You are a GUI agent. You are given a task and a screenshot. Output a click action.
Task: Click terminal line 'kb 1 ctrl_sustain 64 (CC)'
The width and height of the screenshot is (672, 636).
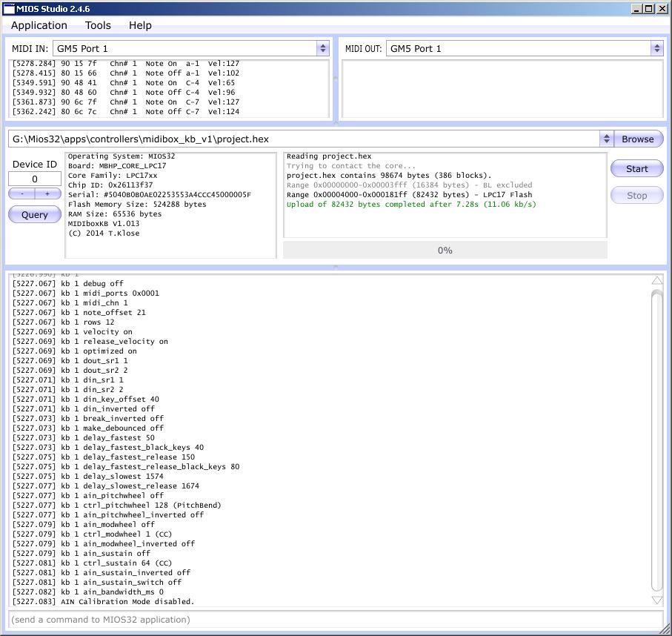pos(92,563)
